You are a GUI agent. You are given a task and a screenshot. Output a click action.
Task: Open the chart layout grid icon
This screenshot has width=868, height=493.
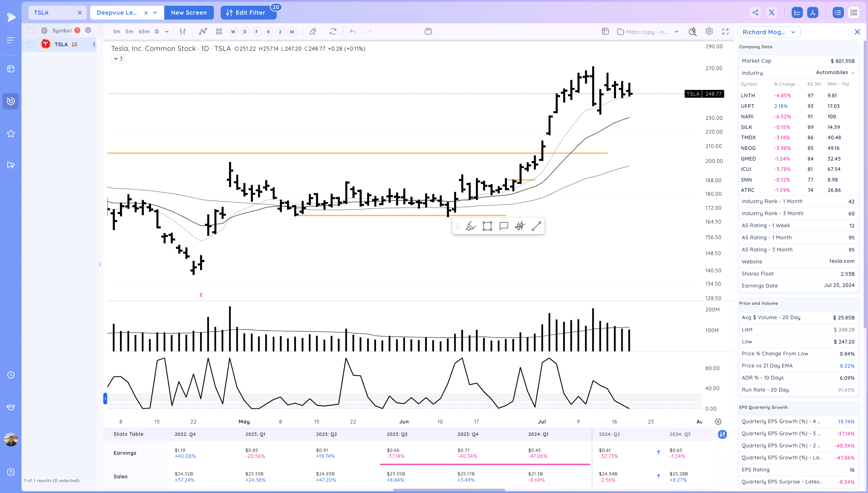(219, 31)
